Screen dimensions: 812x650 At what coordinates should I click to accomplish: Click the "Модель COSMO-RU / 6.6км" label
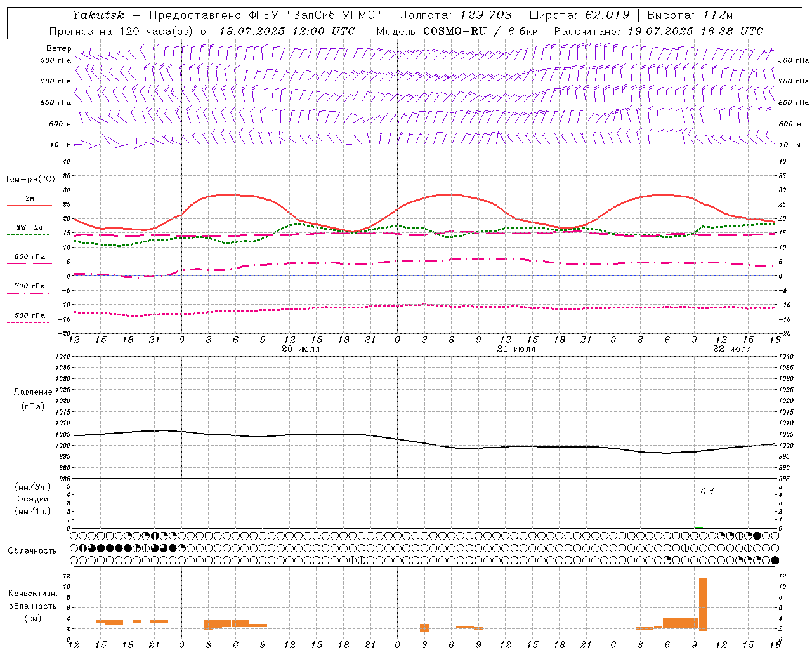coord(457,31)
